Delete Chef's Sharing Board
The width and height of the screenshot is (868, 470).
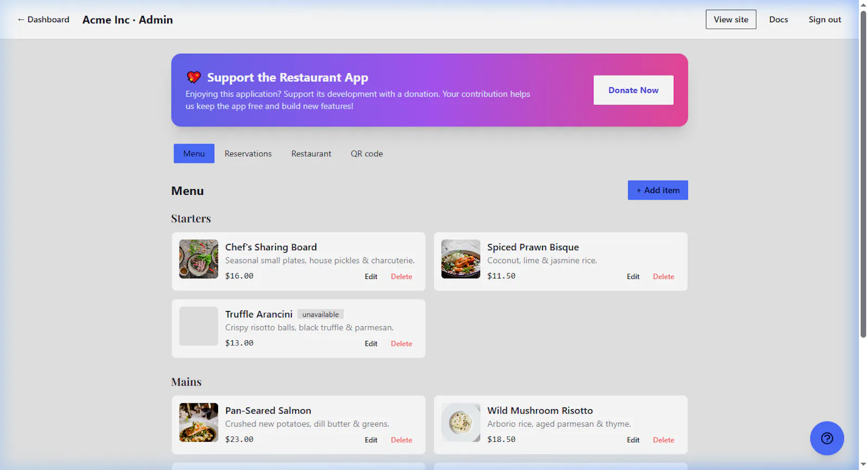401,276
